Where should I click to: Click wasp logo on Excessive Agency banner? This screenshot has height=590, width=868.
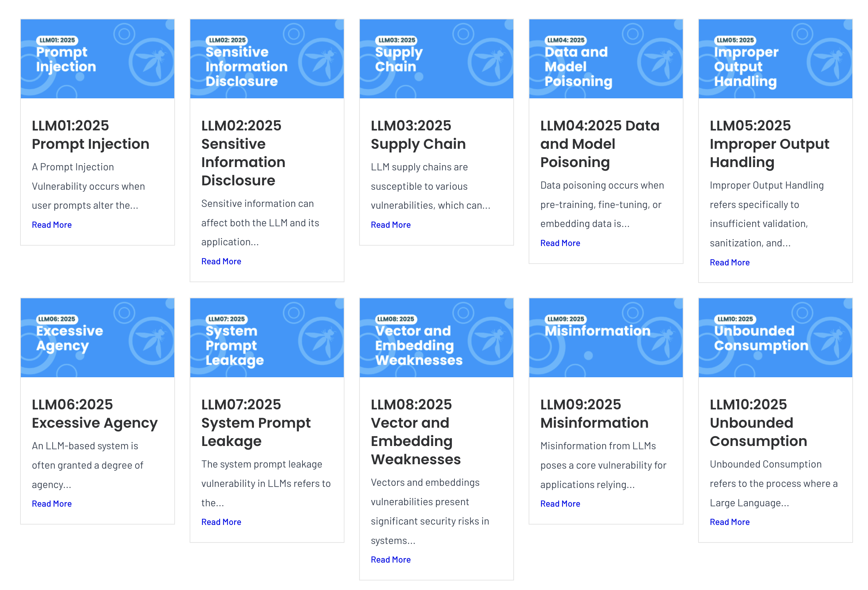click(x=152, y=341)
